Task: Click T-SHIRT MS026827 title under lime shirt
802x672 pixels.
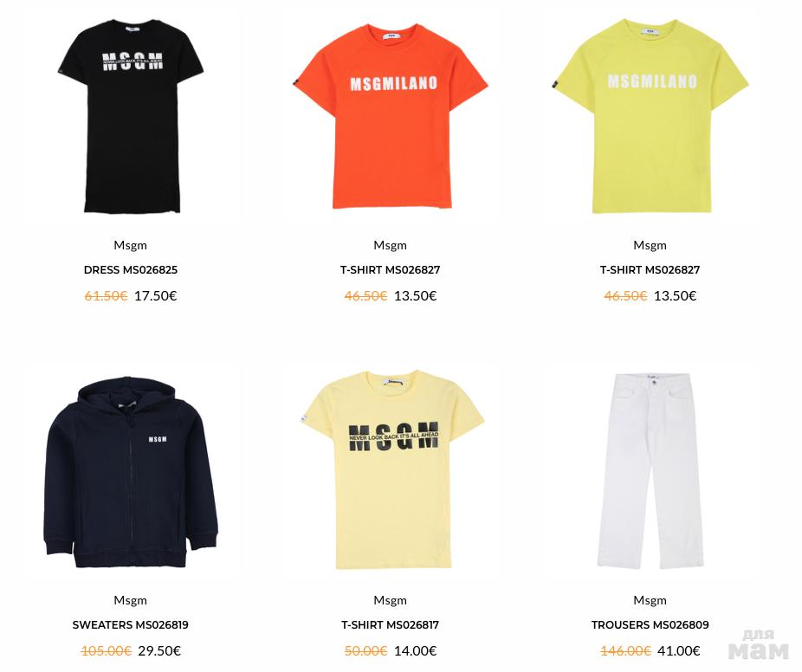Action: [650, 270]
